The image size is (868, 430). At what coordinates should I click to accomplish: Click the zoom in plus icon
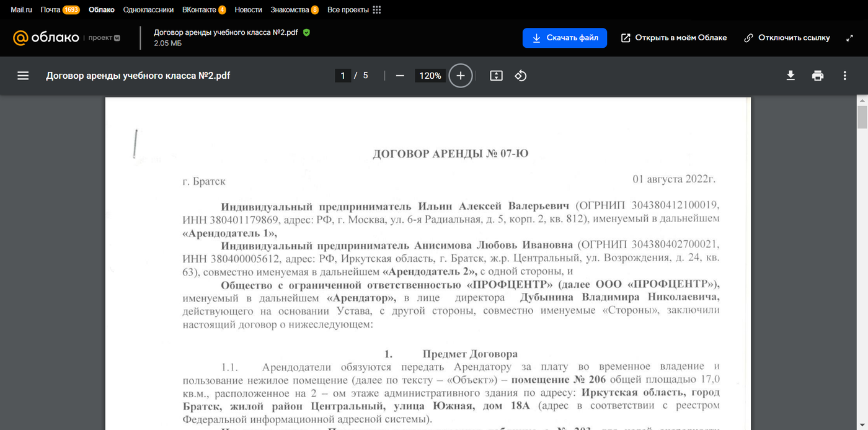click(460, 76)
